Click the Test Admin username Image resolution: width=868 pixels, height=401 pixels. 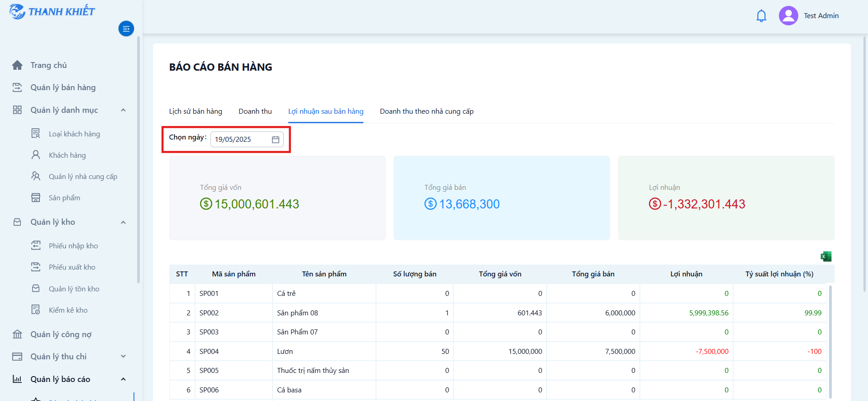point(821,16)
